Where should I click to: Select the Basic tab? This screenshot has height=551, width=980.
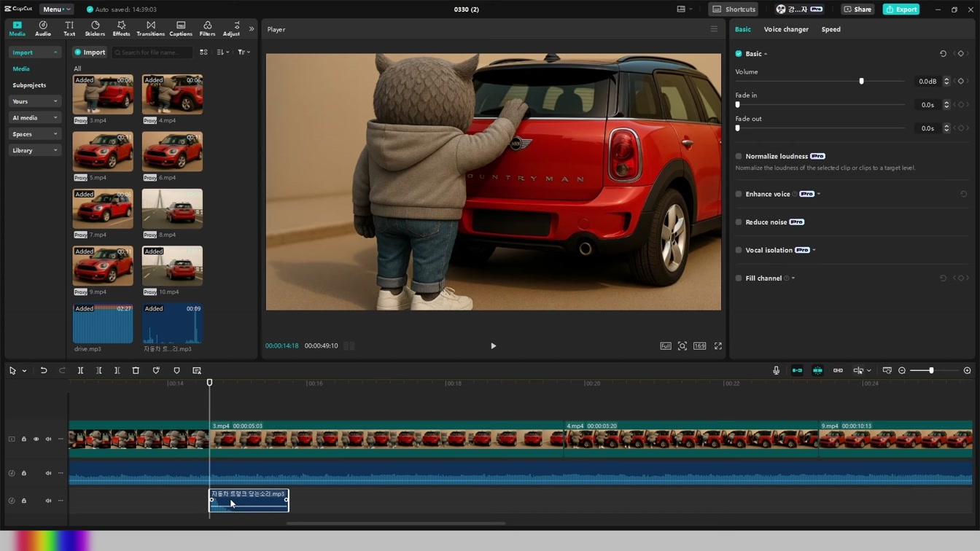(x=742, y=29)
